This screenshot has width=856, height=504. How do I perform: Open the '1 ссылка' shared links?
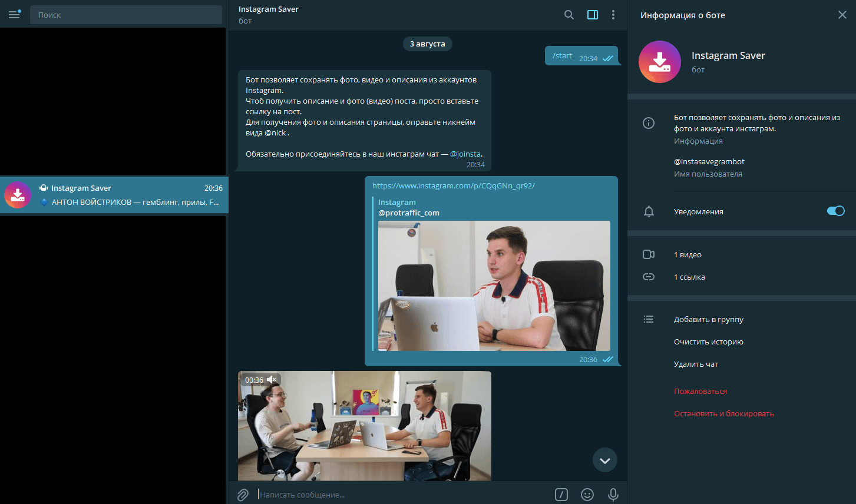(689, 277)
